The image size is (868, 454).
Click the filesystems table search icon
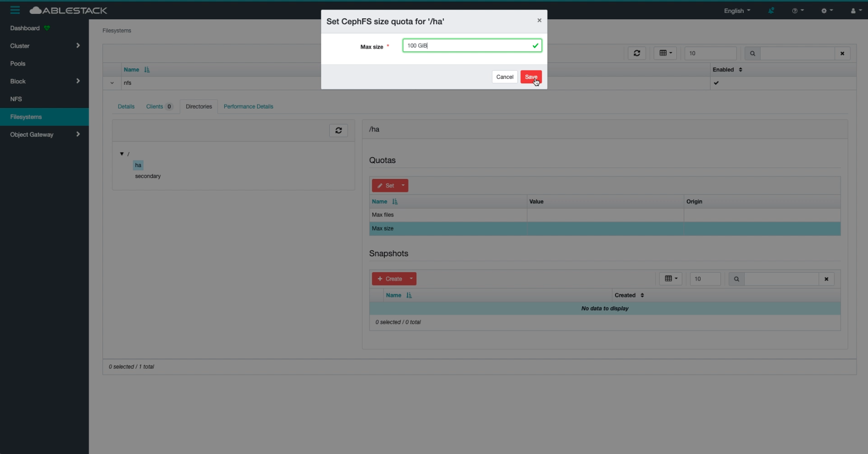pos(752,53)
